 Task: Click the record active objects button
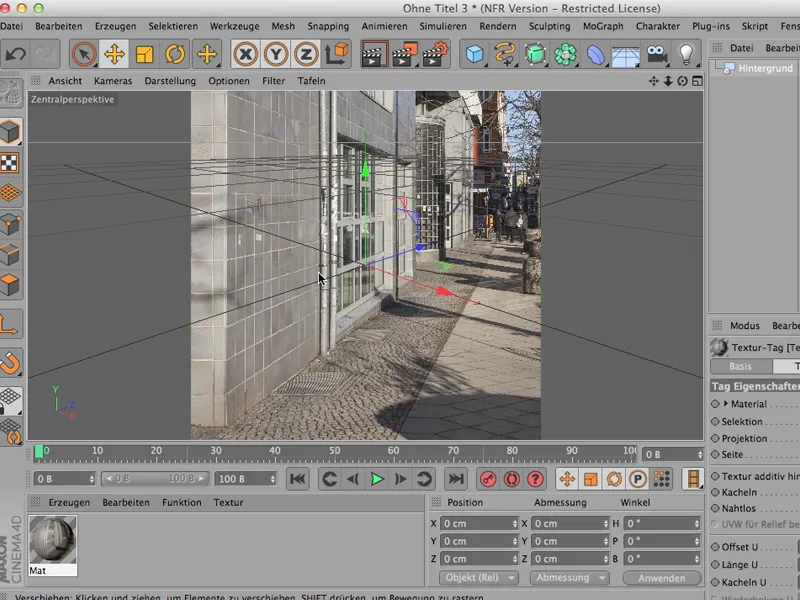click(x=488, y=479)
